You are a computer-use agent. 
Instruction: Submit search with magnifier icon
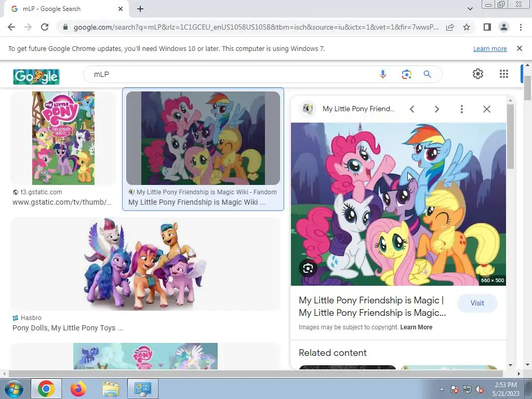(427, 74)
